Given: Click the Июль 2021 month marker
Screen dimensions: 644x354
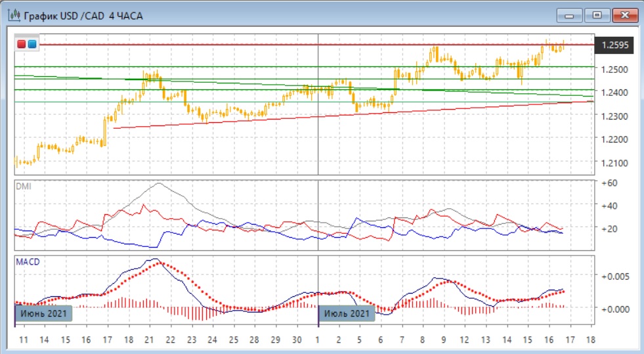Looking at the screenshot, I should [347, 313].
